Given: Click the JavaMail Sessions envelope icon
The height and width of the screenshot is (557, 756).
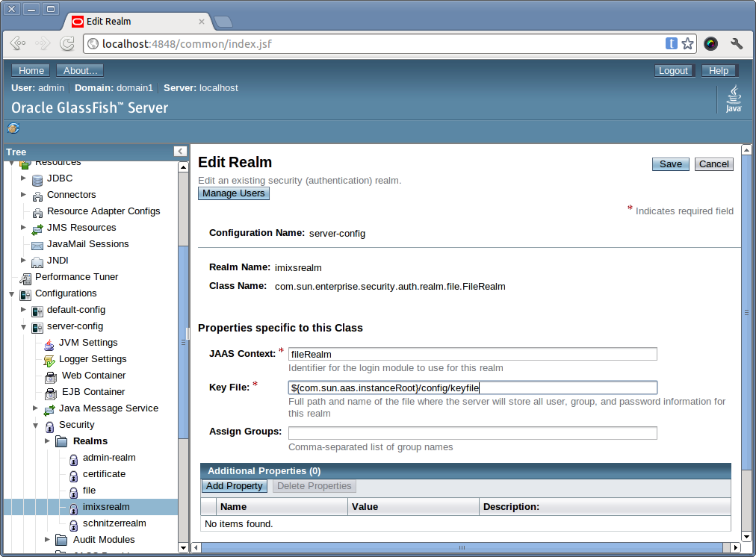Looking at the screenshot, I should click(x=37, y=246).
